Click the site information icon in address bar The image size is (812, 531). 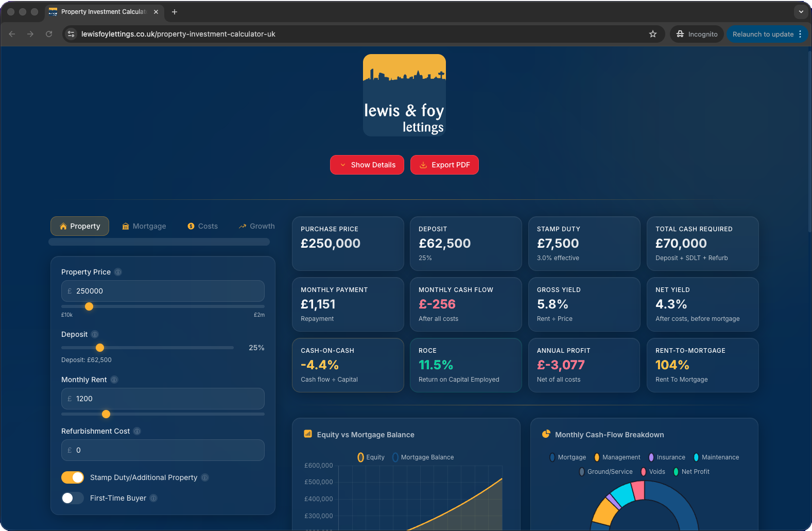(71, 34)
